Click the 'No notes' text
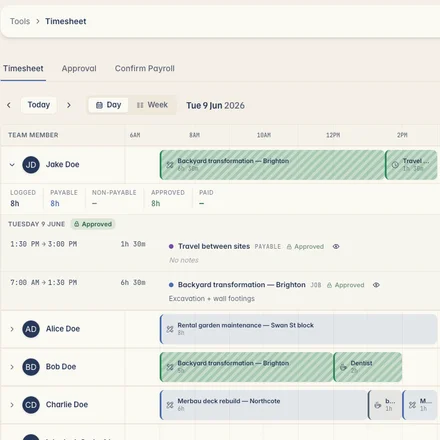The width and height of the screenshot is (440, 440). [x=184, y=260]
